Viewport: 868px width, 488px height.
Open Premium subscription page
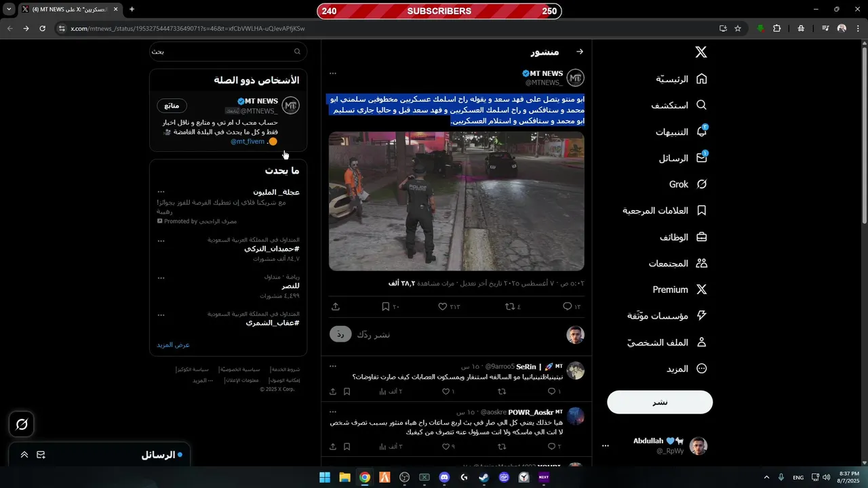click(679, 289)
